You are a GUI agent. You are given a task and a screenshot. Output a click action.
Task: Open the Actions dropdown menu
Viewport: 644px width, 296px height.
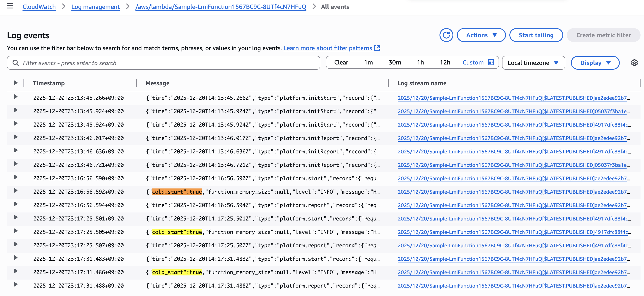(481, 35)
